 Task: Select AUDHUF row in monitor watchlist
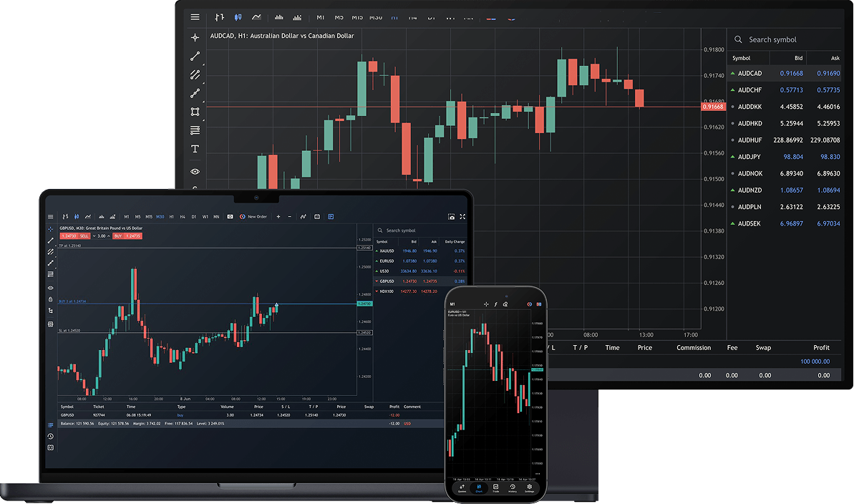[x=786, y=140]
